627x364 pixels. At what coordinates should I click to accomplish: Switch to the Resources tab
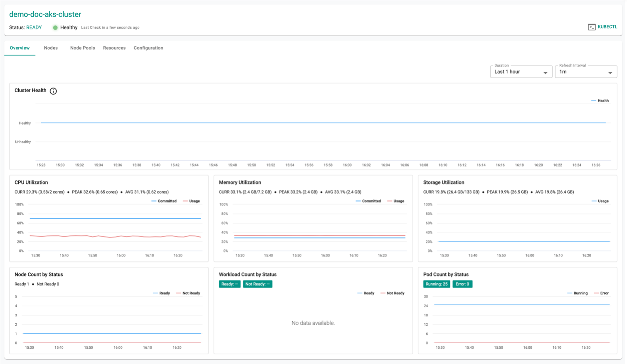pos(114,48)
